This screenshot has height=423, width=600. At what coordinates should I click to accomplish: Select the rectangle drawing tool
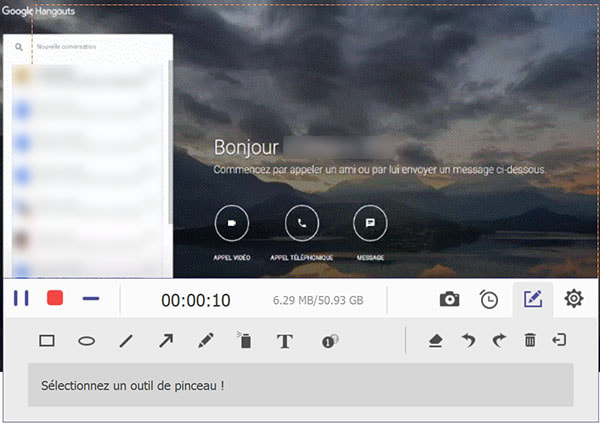pos(47,341)
